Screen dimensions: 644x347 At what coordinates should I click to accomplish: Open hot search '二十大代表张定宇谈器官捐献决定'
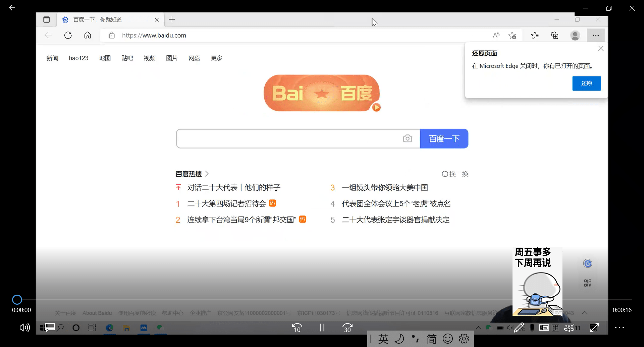pyautogui.click(x=396, y=220)
